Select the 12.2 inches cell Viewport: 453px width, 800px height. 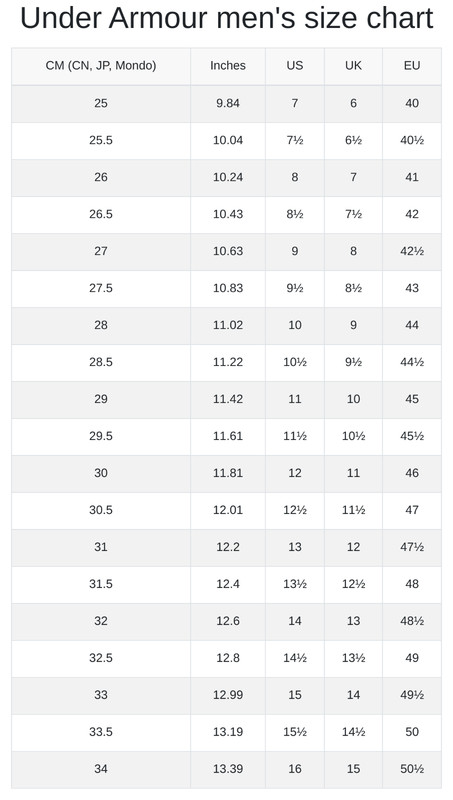(228, 547)
